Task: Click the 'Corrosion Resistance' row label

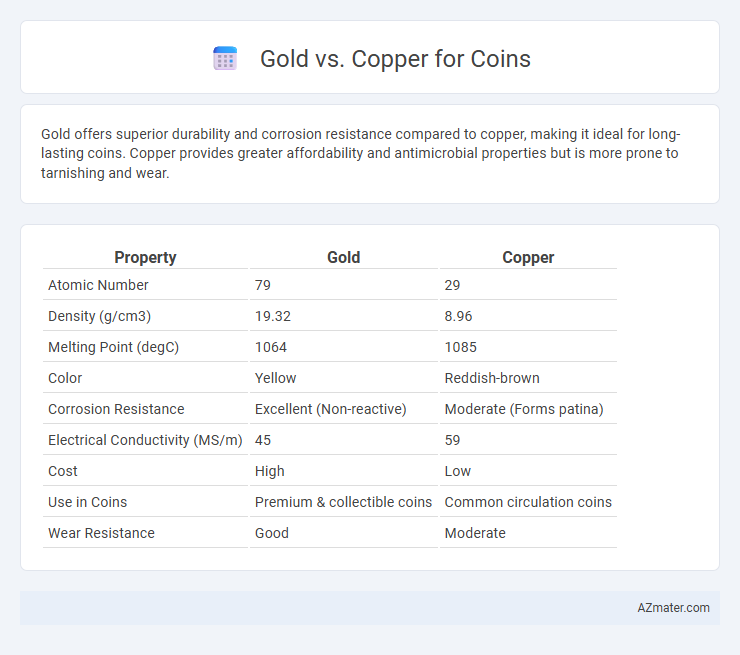Action: click(x=116, y=409)
